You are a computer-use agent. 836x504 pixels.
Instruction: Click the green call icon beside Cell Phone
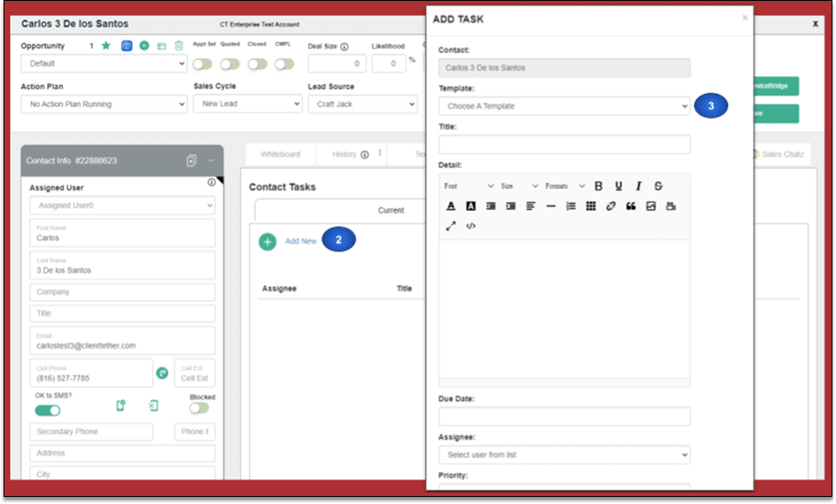(x=162, y=373)
